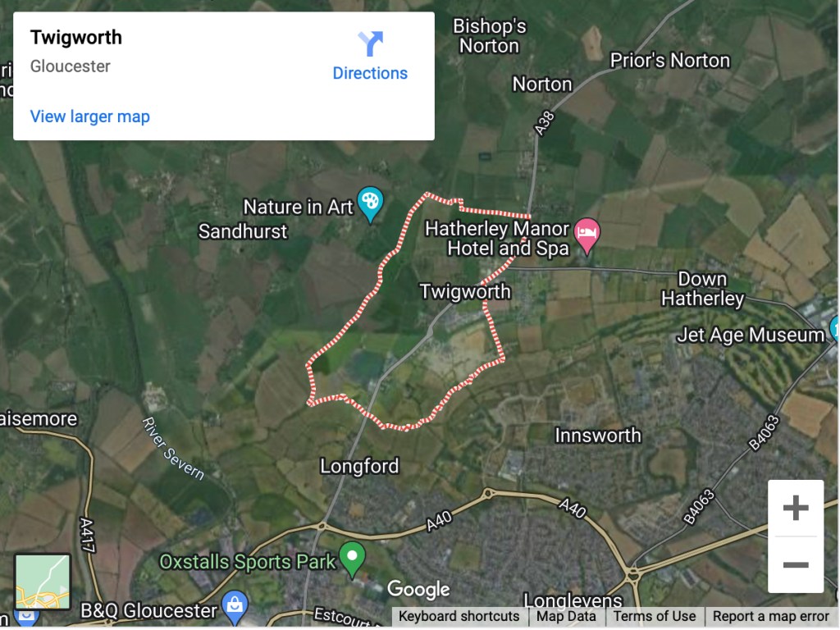
Task: Click the Google logo
Action: 418,589
